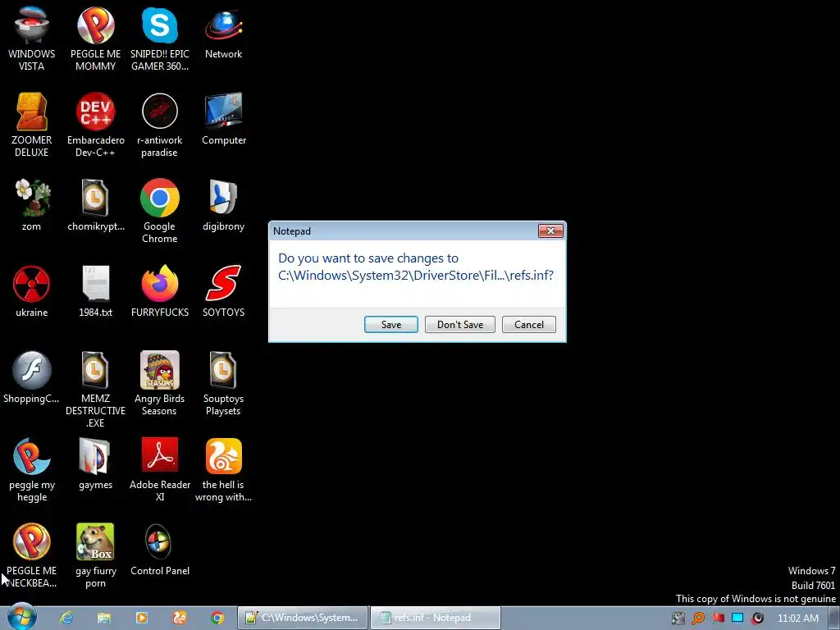The height and width of the screenshot is (630, 840).
Task: Choose Don't Save in the Notepad dialog
Action: (x=459, y=324)
